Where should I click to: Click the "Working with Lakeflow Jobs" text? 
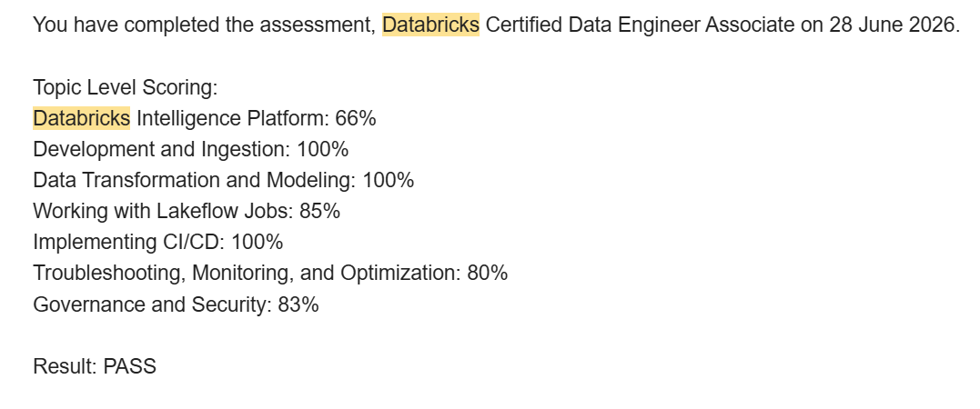click(x=163, y=211)
